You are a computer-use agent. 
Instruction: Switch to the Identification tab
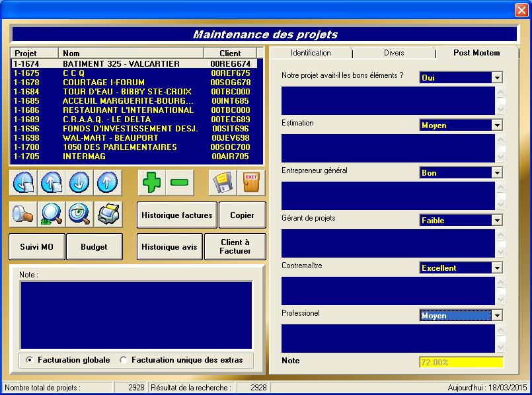(x=311, y=53)
